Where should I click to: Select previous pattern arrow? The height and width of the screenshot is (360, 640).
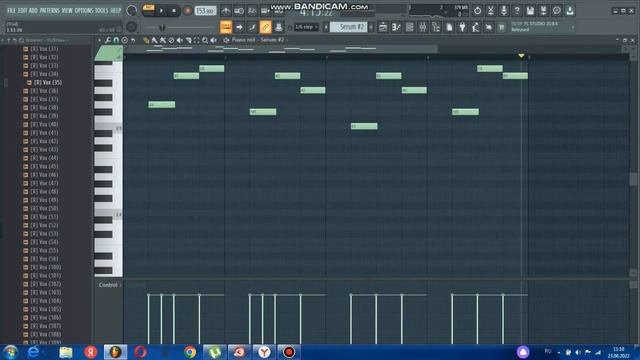(326, 27)
